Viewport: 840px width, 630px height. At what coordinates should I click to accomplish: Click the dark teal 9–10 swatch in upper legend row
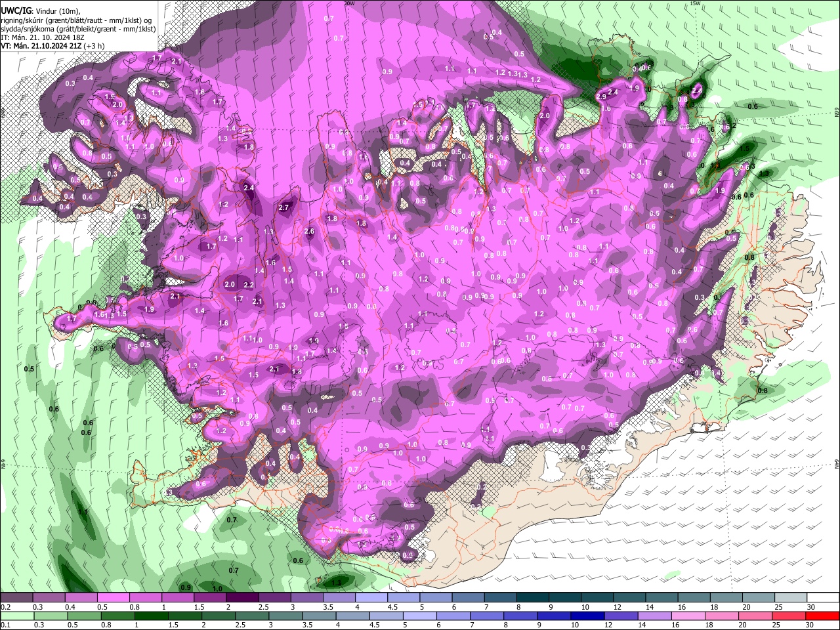point(564,598)
